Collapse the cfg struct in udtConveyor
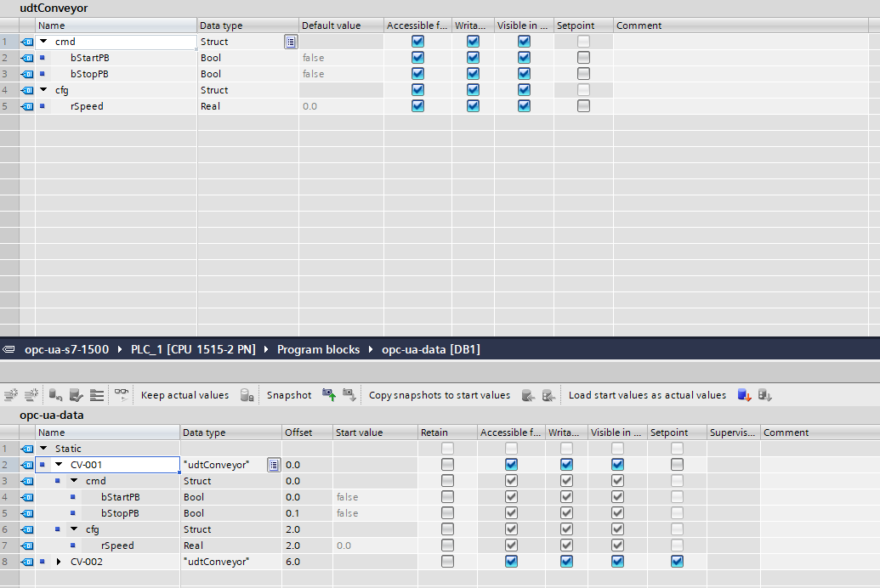Screen dimensions: 880x588 pos(43,90)
